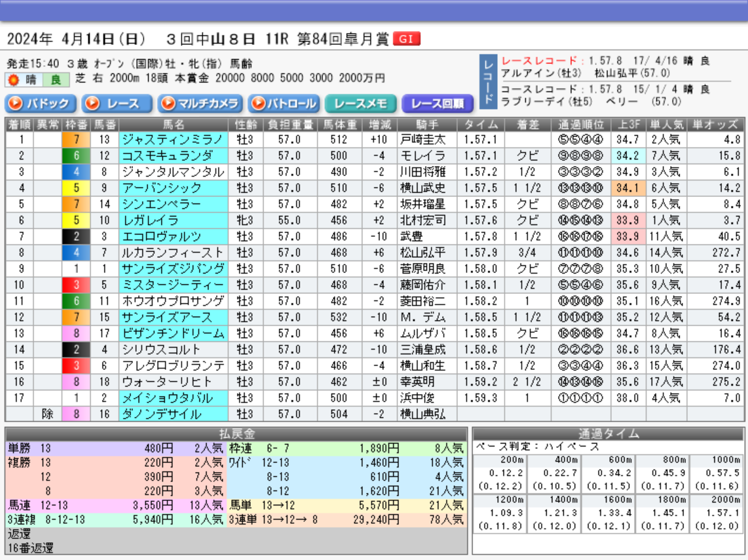
Task: Click jockey 戸崎圭太
Action: pos(422,140)
